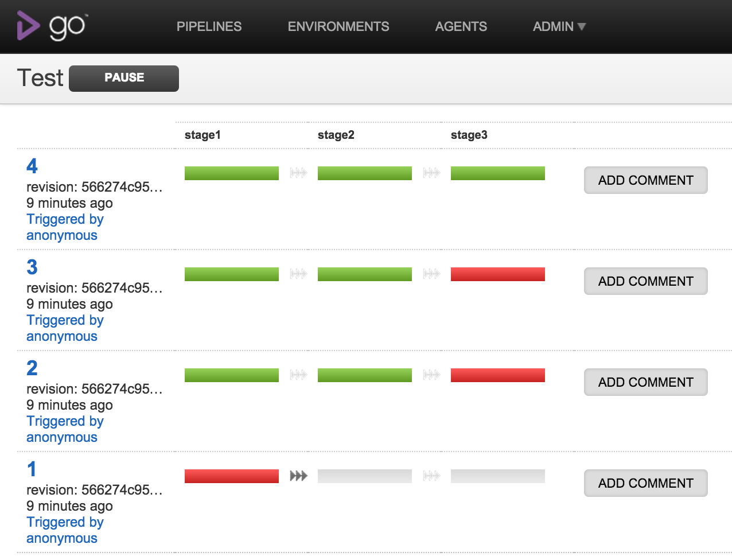This screenshot has height=560, width=732.
Task: Select the red failed stage1 bar of run 1
Action: tap(232, 476)
